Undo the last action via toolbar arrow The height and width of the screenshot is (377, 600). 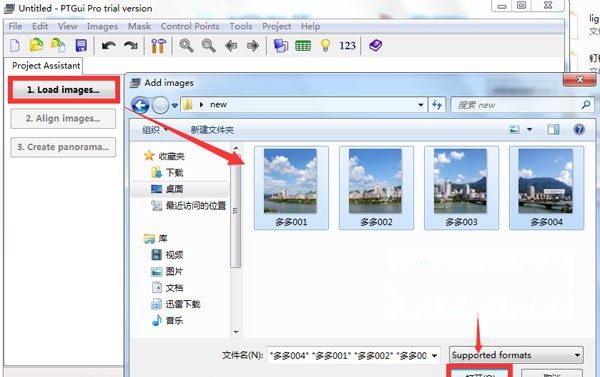click(x=109, y=46)
